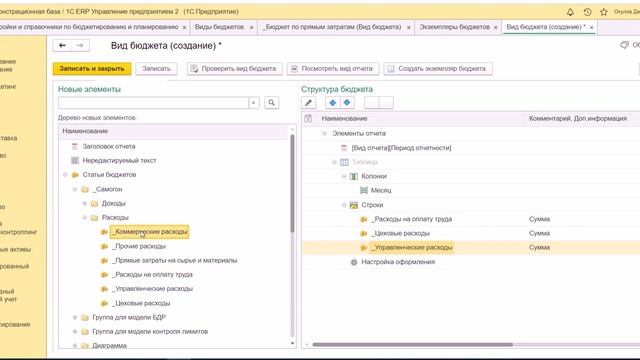Screen dimensions: 640x360
Task: Click Проверить вид бюджета button
Action: coord(235,69)
